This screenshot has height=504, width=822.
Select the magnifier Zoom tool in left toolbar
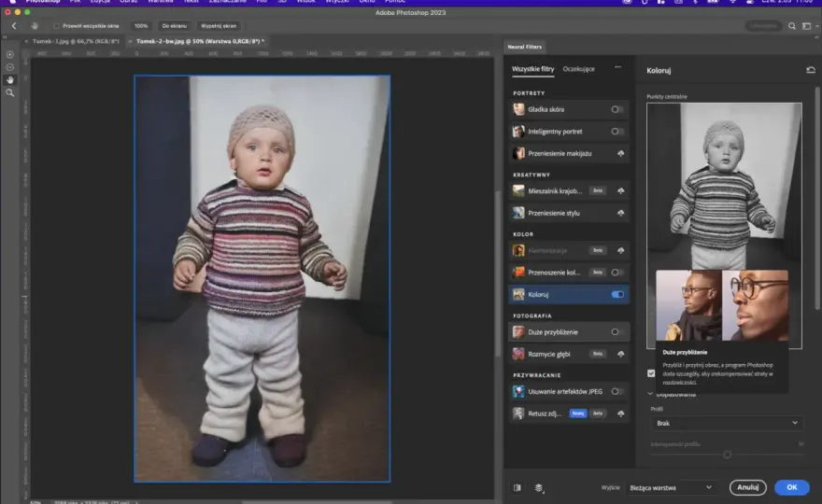[10, 92]
